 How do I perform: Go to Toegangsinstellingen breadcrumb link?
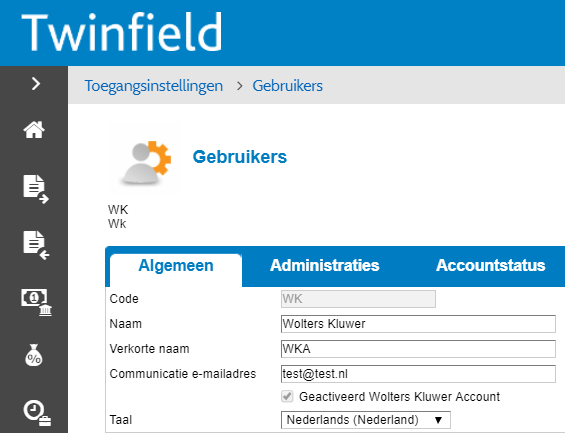154,86
